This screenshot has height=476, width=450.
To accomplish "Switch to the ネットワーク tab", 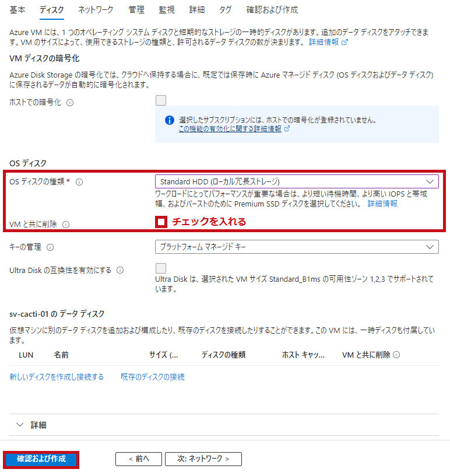I will 96,10.
